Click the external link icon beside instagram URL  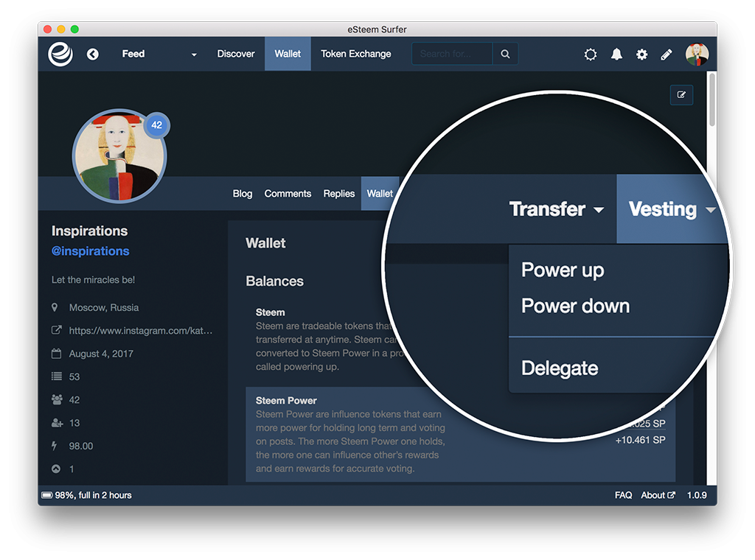tap(56, 331)
